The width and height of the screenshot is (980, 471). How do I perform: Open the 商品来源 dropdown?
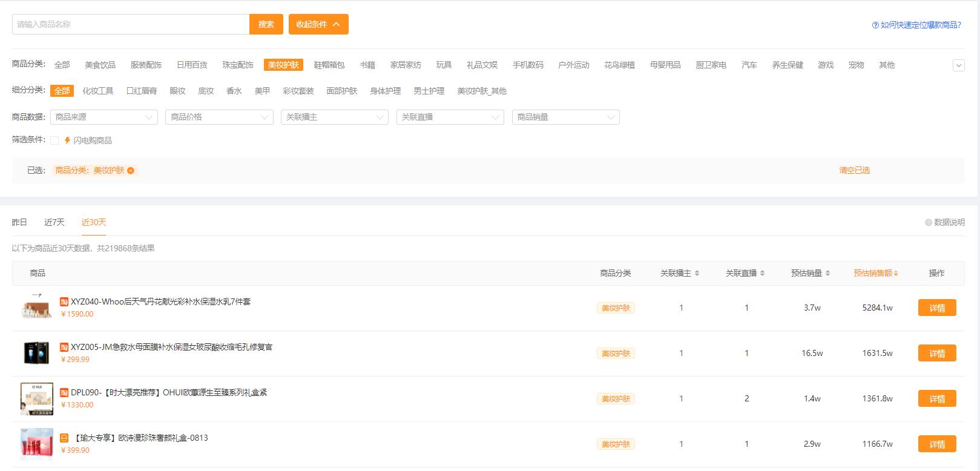click(x=104, y=117)
